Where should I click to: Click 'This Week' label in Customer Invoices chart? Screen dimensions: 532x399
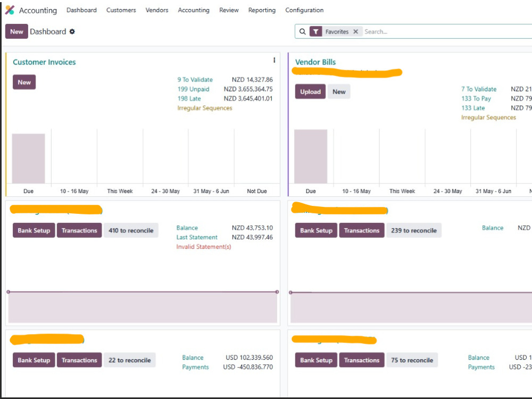click(x=120, y=191)
